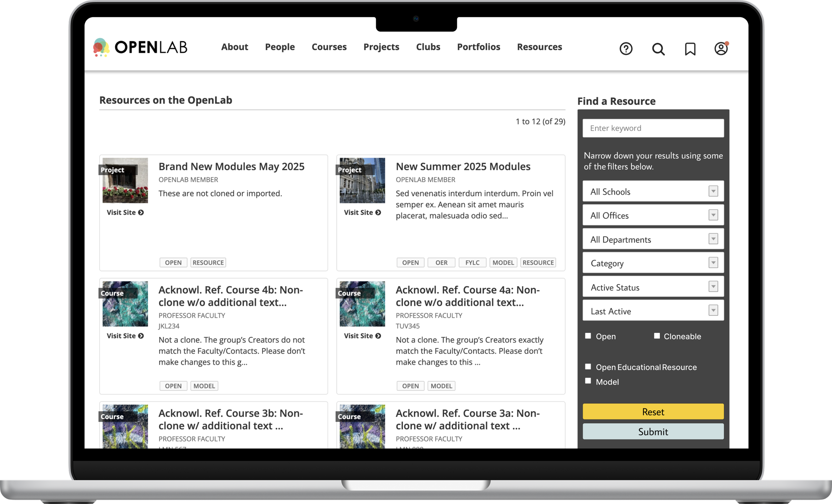Screen dimensions: 832x504
Task: Enable the Open checkbox filter
Action: [588, 336]
